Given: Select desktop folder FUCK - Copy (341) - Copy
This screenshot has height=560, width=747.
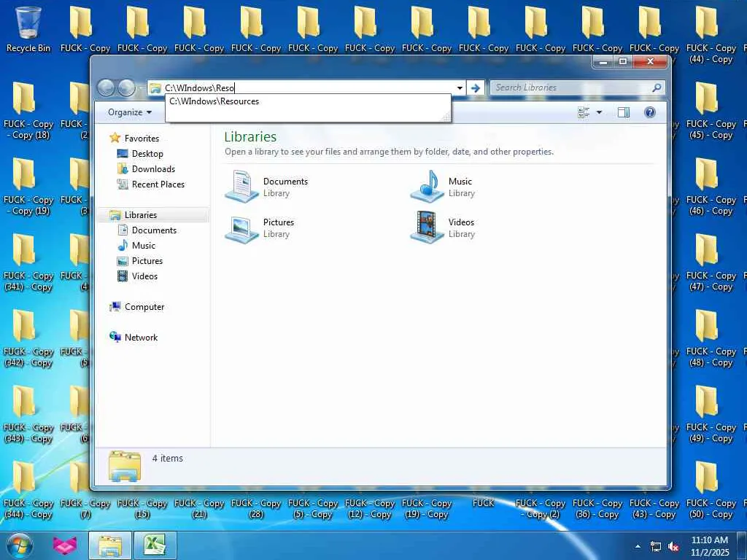Looking at the screenshot, I should 28,262.
